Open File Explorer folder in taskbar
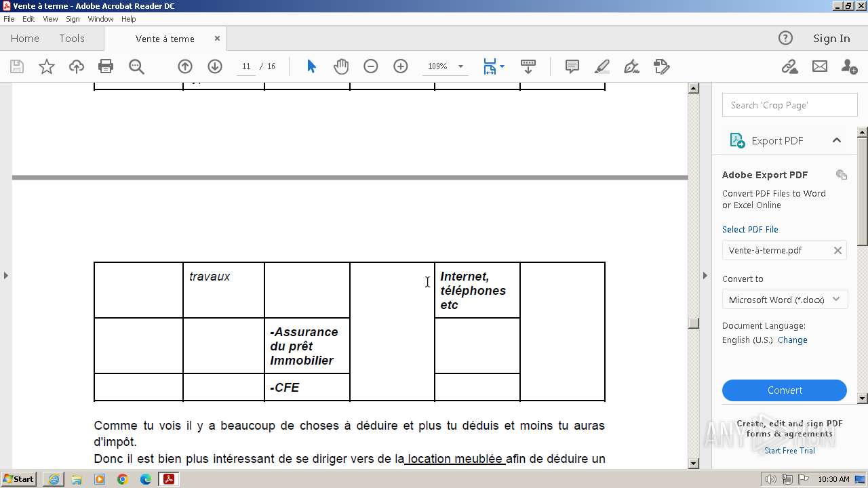This screenshot has width=868, height=488. (77, 479)
